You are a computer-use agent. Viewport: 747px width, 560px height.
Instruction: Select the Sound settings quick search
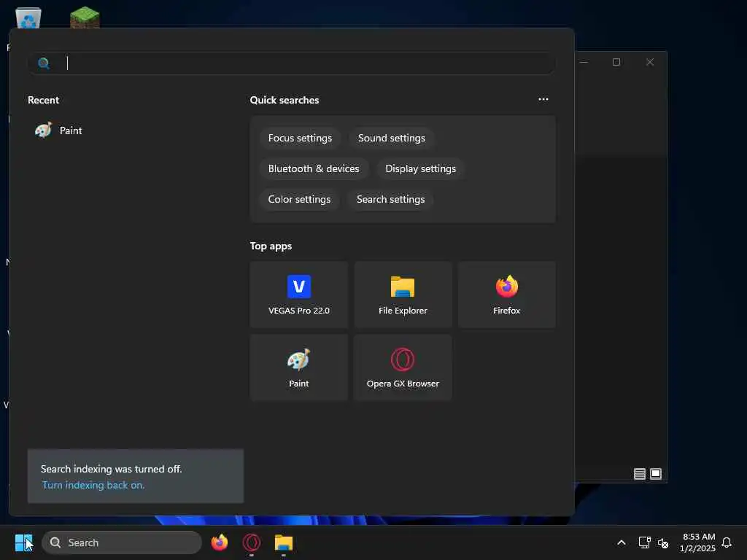(392, 138)
